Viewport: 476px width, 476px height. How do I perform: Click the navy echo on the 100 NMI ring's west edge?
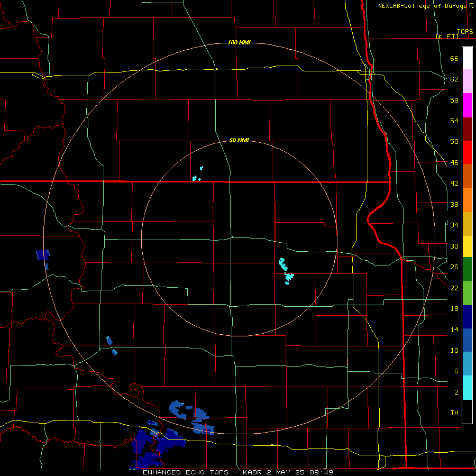pyautogui.click(x=43, y=255)
